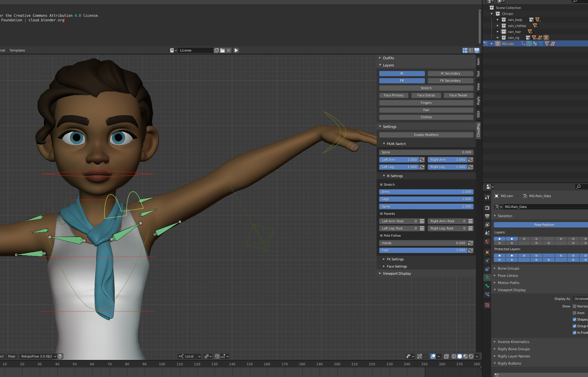Open the View Layer properties tab icon
This screenshot has width=588, height=377.
coord(487,224)
